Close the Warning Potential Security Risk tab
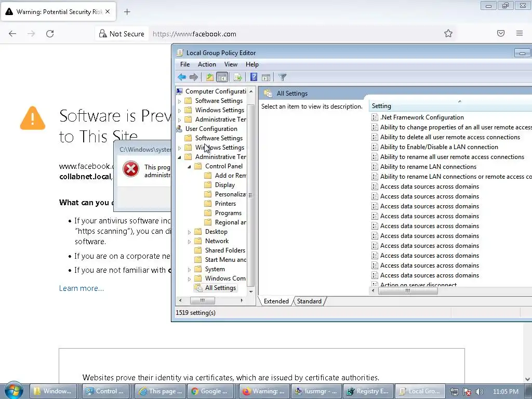Image resolution: width=532 pixels, height=399 pixels. click(x=108, y=11)
